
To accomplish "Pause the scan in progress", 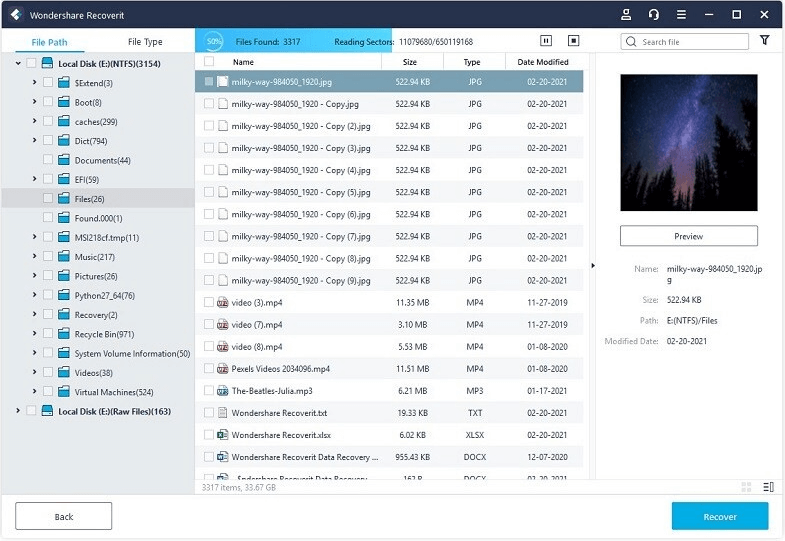I will pos(546,41).
